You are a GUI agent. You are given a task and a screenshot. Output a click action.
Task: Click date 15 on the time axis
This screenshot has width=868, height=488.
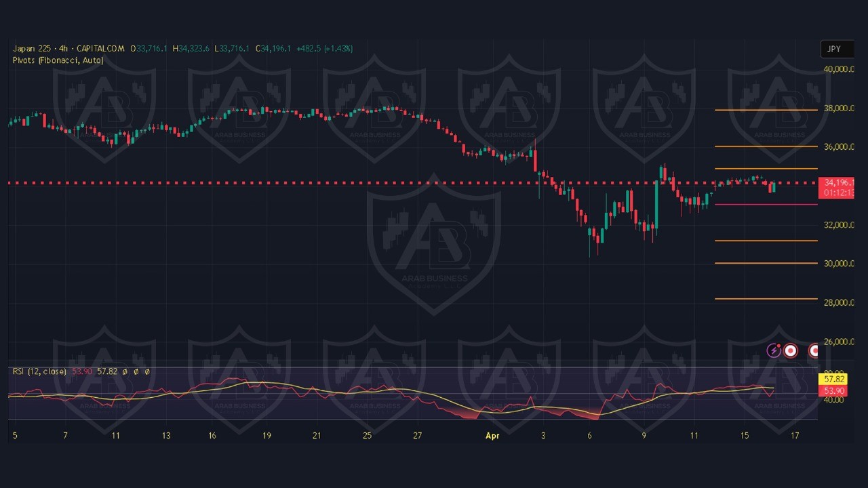[x=745, y=436]
